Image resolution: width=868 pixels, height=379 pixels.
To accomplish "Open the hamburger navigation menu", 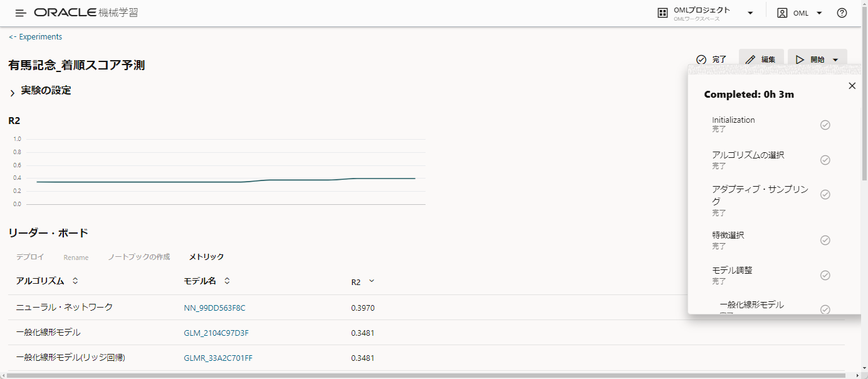I will [21, 13].
